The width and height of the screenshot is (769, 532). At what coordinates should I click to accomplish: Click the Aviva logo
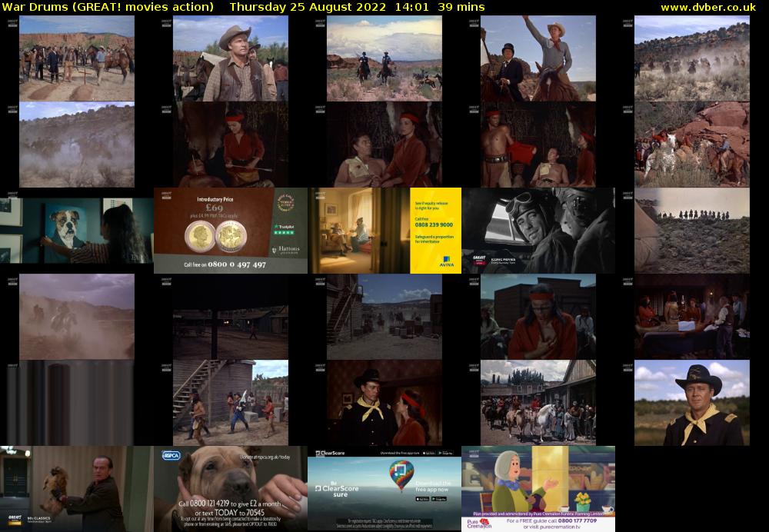pos(446,261)
